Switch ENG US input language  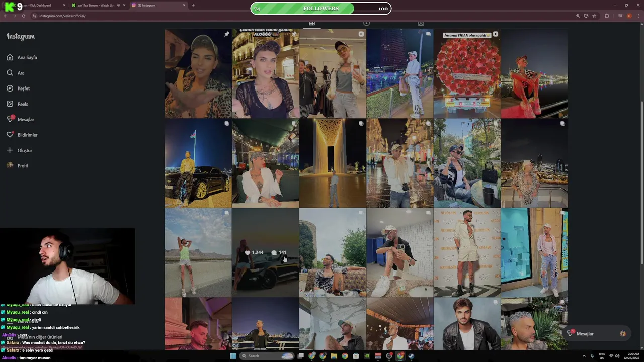[601, 356]
